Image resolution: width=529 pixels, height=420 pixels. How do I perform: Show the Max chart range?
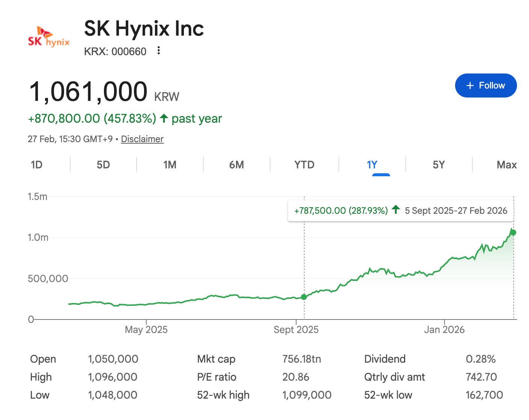pyautogui.click(x=506, y=165)
